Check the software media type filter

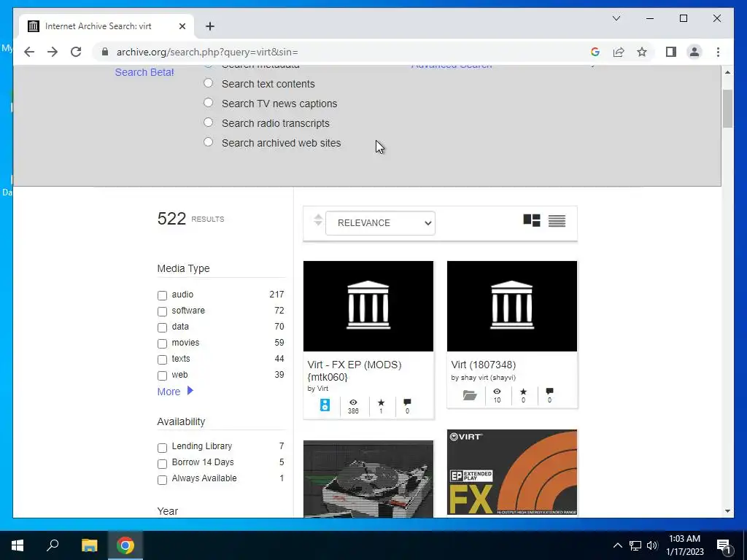(x=162, y=311)
